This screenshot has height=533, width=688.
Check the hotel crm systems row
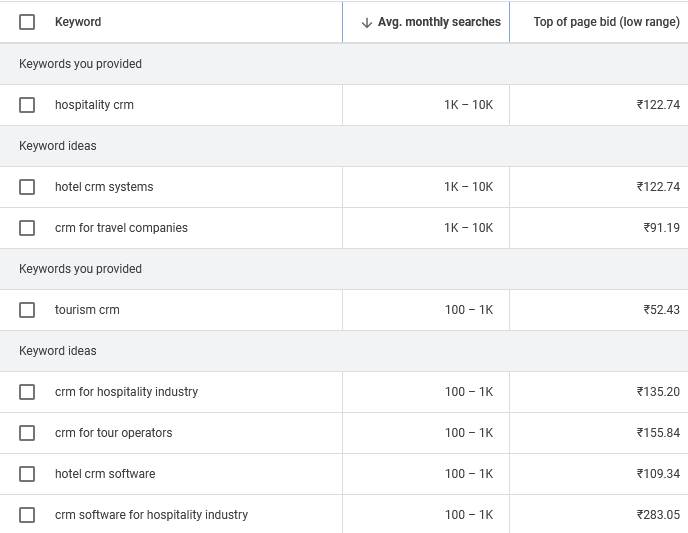point(27,187)
